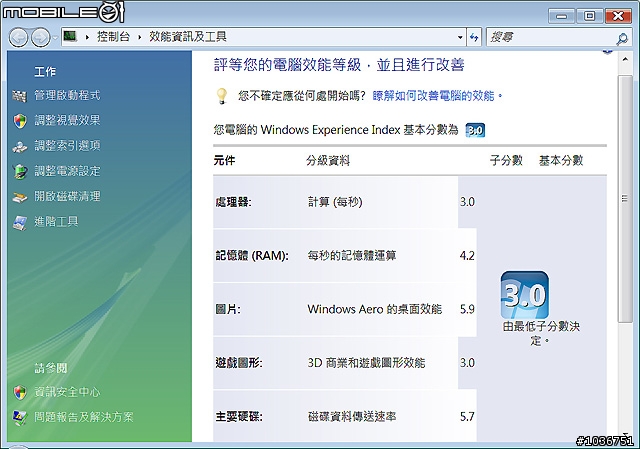Open 調整索引選項 task link
This screenshot has width=640, height=449.
(x=67, y=146)
